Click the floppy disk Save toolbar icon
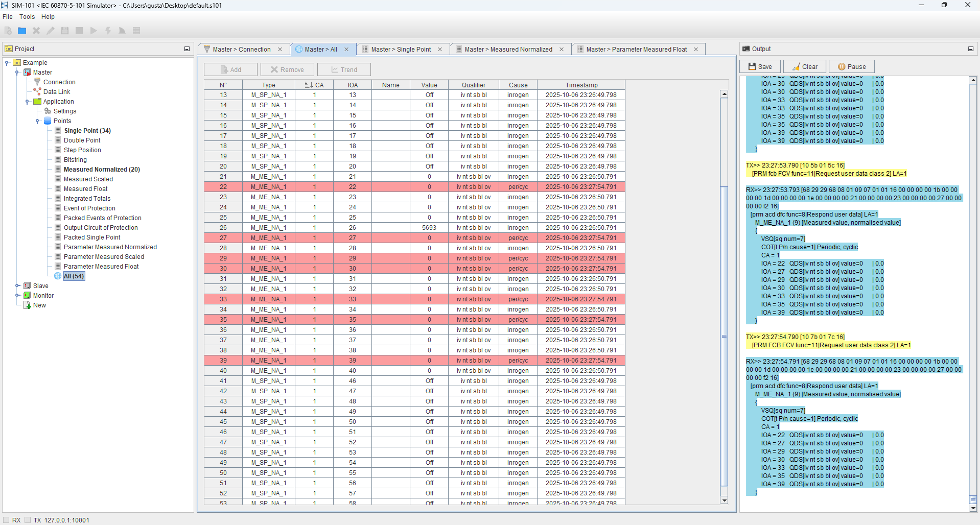The width and height of the screenshot is (980, 525). pos(65,31)
